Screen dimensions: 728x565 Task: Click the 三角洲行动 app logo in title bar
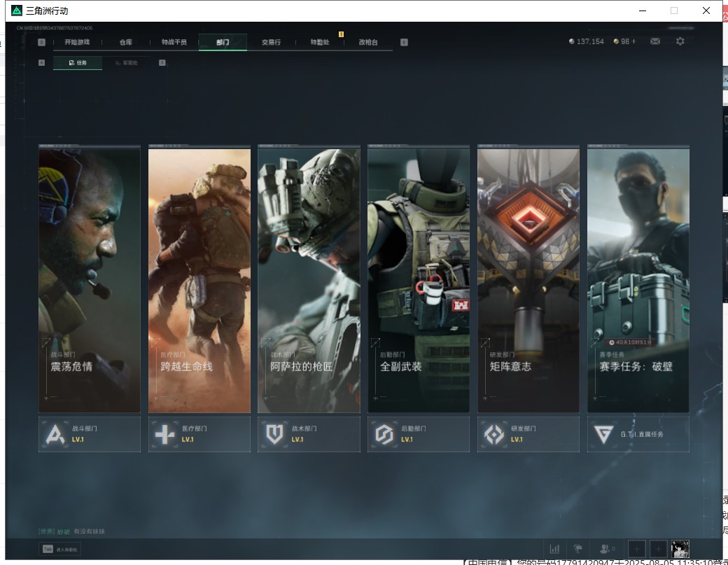click(x=17, y=11)
